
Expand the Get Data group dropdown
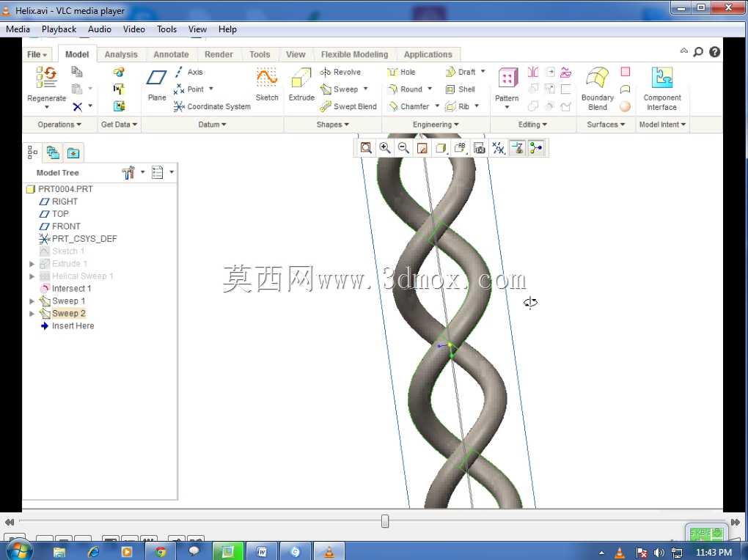(120, 125)
